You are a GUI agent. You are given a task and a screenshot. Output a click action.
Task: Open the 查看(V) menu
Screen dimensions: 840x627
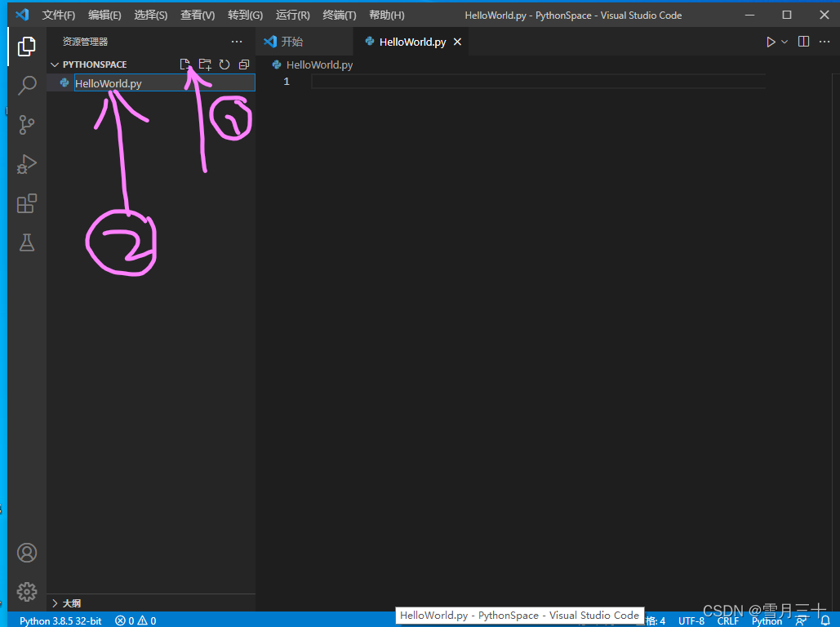click(x=198, y=15)
